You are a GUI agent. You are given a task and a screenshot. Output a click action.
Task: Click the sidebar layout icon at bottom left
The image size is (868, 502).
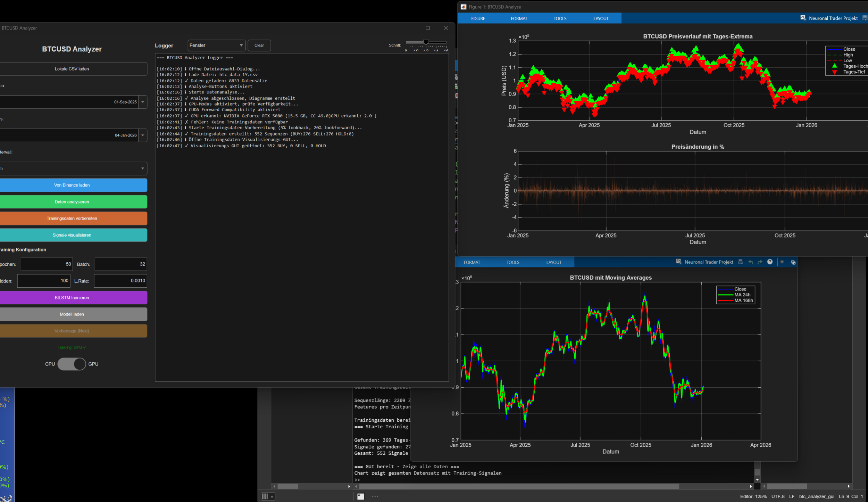[265, 496]
